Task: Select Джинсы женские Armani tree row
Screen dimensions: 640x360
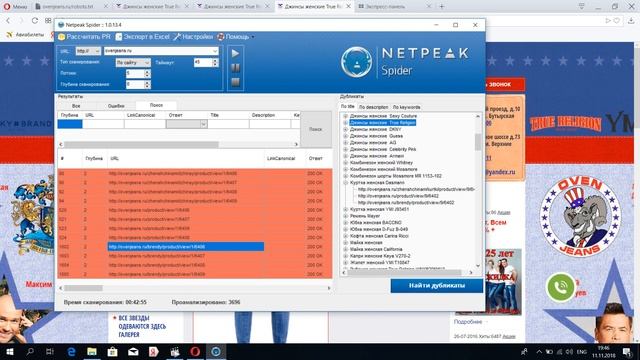Action: pos(377,156)
